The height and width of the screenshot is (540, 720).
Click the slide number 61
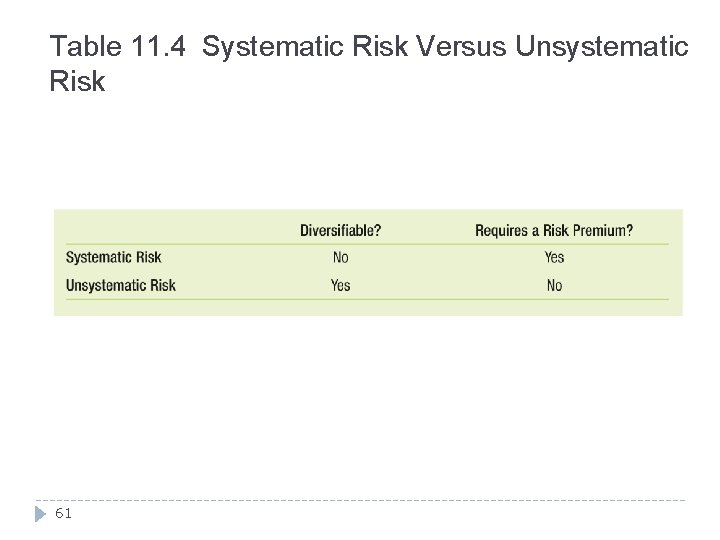coord(63,515)
